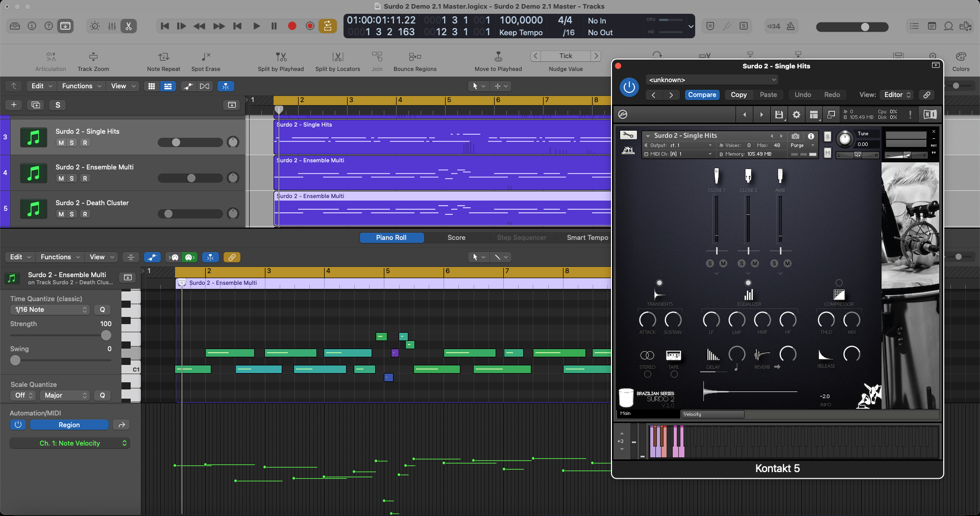The image size is (980, 516).
Task: Pause playback with the Pause button
Action: 274,26
